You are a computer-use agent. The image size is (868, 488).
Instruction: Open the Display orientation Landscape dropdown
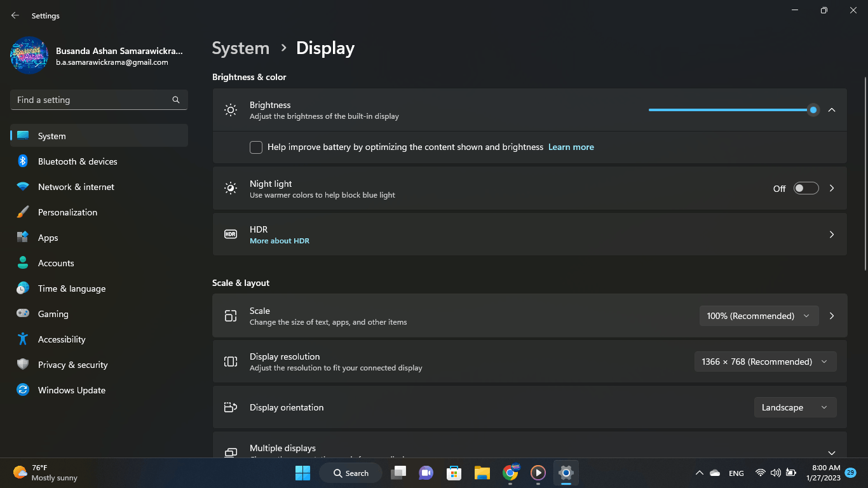click(795, 407)
